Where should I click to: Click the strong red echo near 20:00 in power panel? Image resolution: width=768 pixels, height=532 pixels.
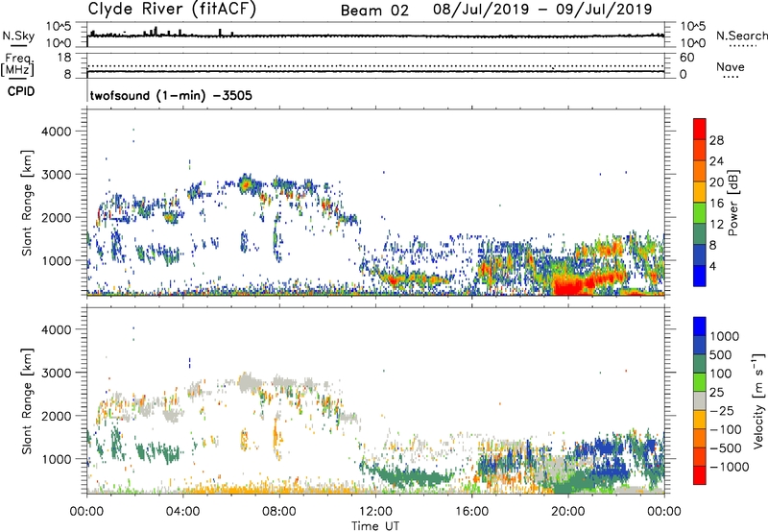[571, 285]
